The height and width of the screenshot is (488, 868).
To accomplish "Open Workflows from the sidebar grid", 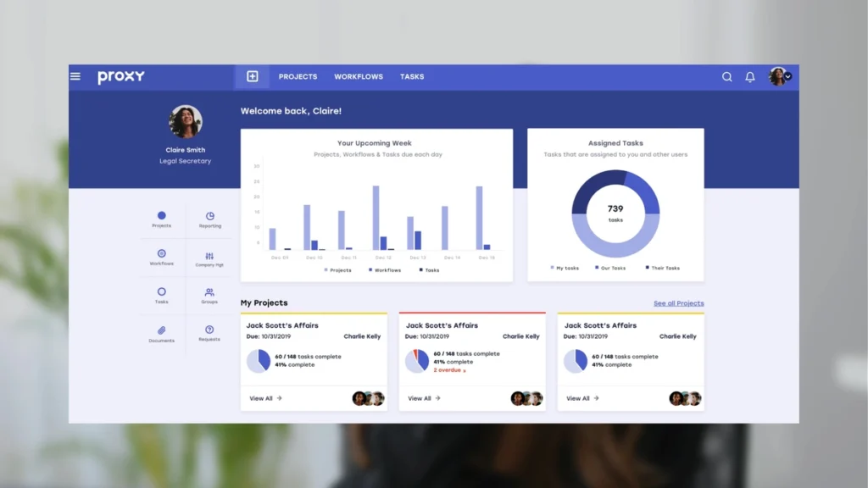I will [161, 255].
